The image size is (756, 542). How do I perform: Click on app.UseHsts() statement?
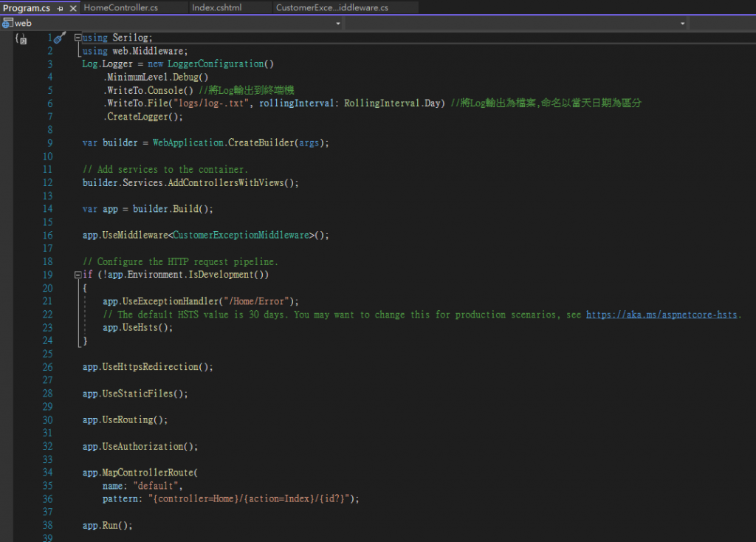(137, 328)
